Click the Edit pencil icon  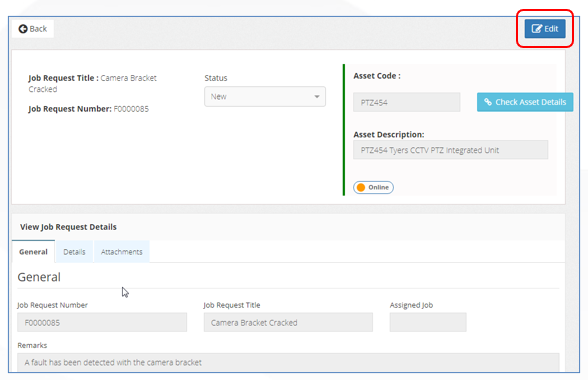[537, 29]
